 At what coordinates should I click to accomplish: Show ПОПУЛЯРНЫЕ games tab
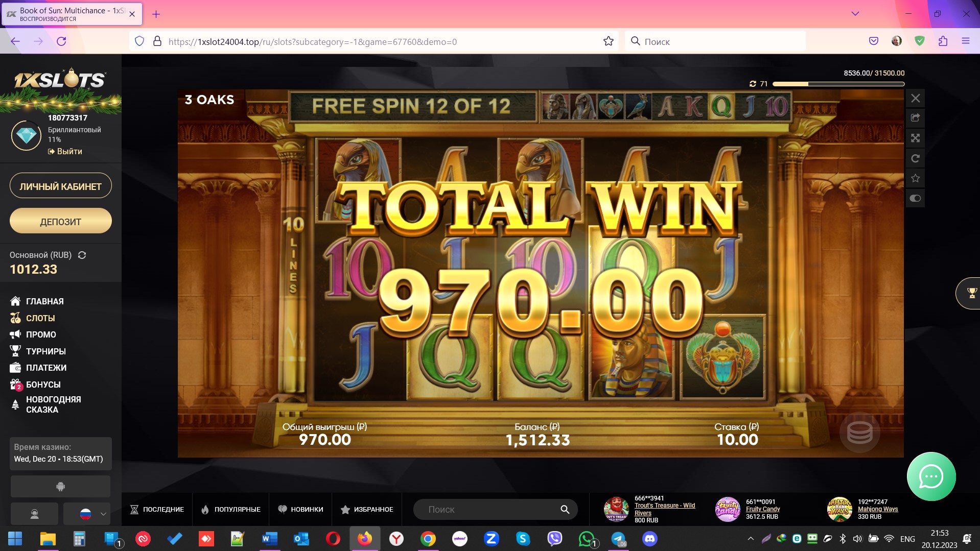[x=231, y=509]
